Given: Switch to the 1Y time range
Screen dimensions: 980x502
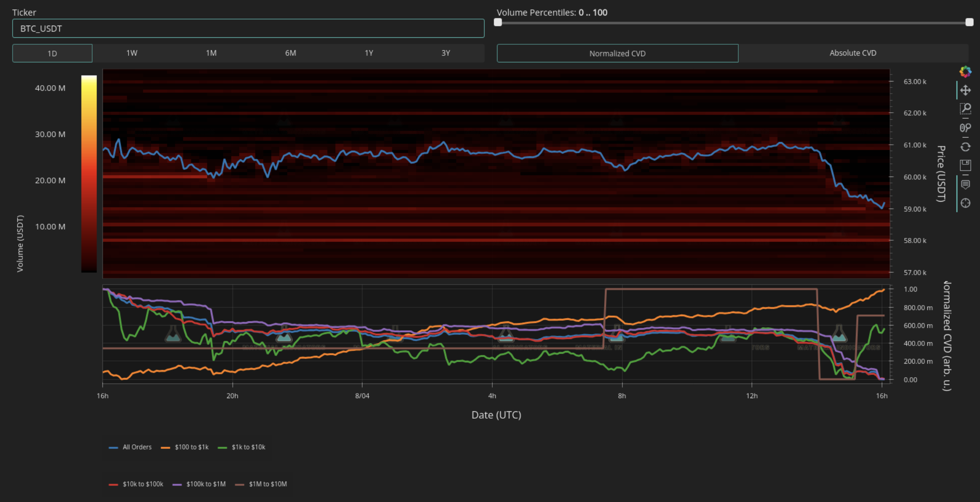Looking at the screenshot, I should coord(369,53).
